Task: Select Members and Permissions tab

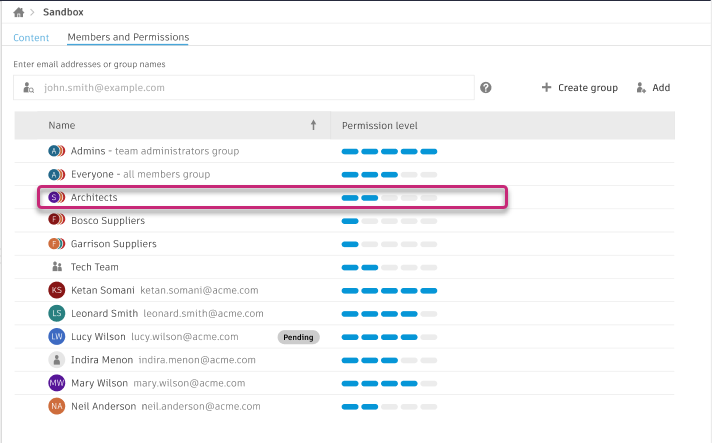Action: [x=128, y=38]
